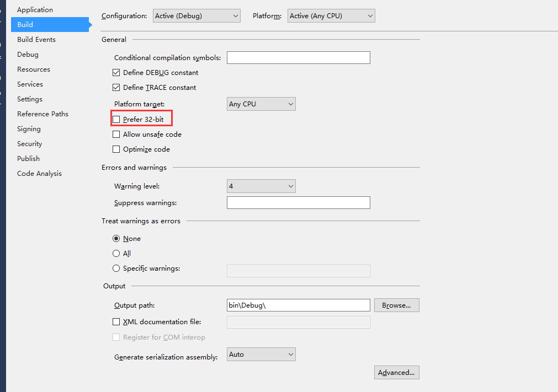The image size is (558, 392).
Task: Click the Conditional compilation symbols field
Action: click(x=298, y=57)
